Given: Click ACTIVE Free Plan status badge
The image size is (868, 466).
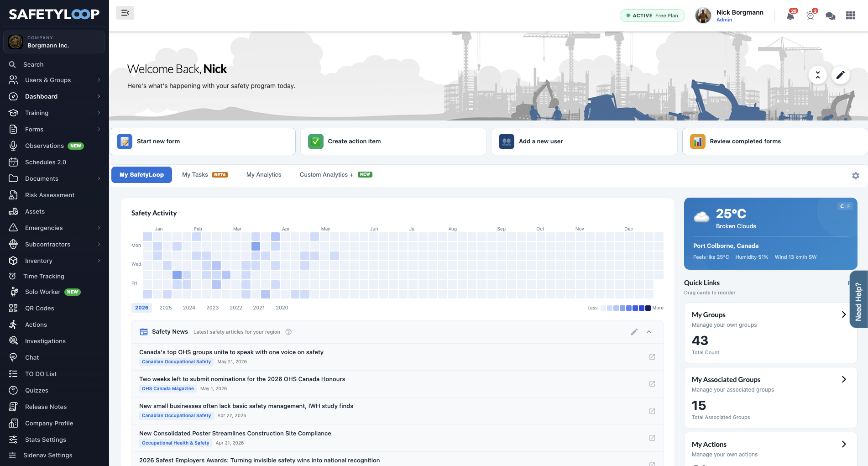Looking at the screenshot, I should pyautogui.click(x=652, y=16).
